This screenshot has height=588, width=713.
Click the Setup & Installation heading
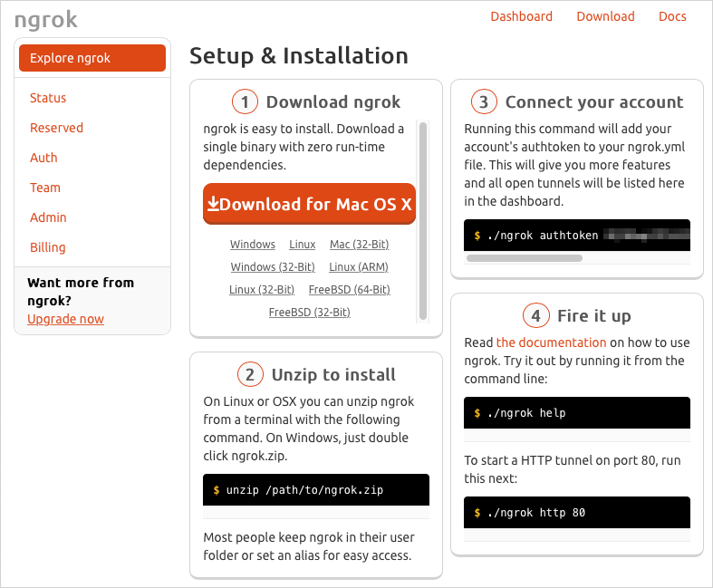click(299, 56)
